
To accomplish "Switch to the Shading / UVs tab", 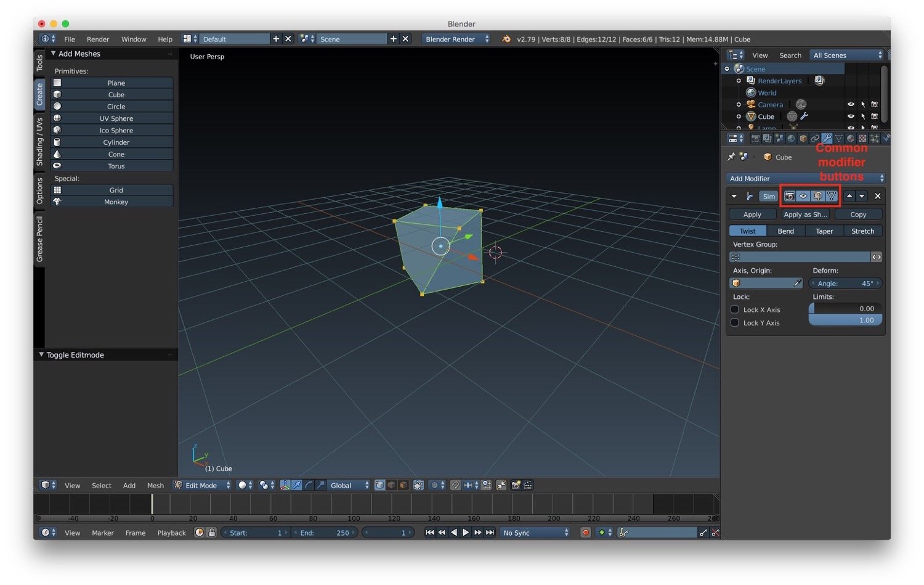I will click(x=39, y=141).
